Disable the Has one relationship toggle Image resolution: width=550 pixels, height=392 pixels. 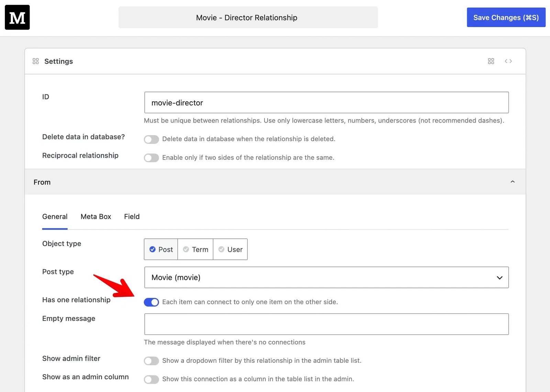[x=151, y=302]
